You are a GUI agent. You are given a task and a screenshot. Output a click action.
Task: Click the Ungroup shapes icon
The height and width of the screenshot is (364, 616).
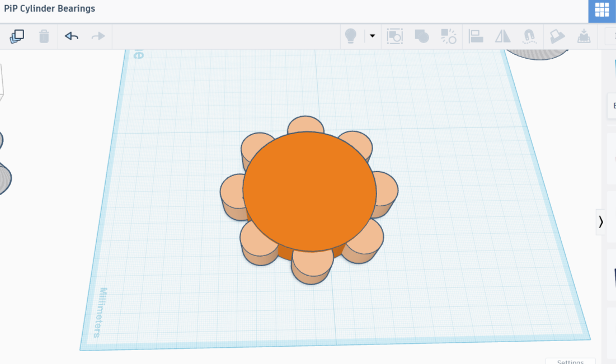448,36
